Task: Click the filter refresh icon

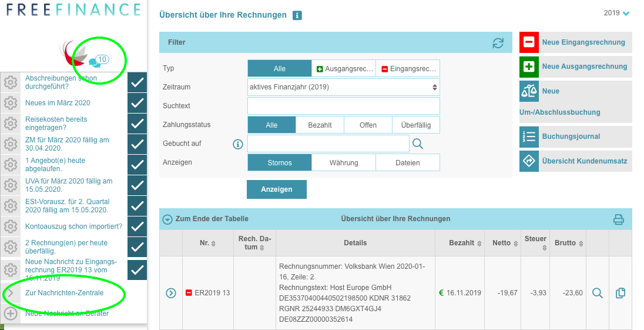Action: tap(498, 43)
